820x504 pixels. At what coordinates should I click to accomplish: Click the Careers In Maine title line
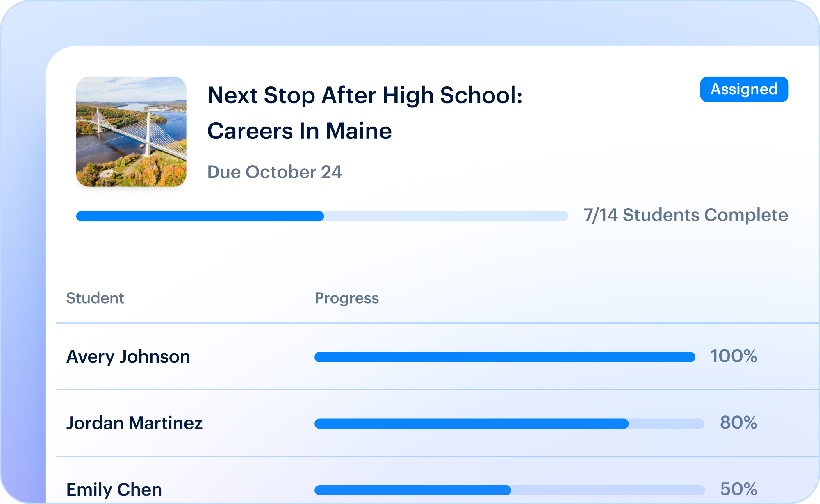click(300, 131)
